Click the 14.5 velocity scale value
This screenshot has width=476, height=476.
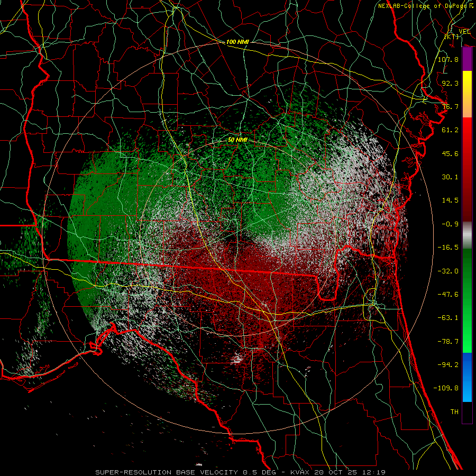coord(450,200)
